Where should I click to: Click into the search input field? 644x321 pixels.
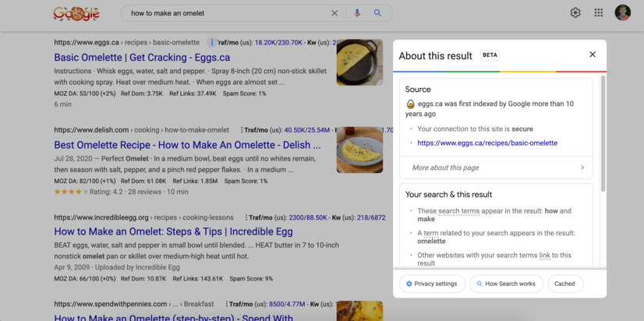point(226,13)
